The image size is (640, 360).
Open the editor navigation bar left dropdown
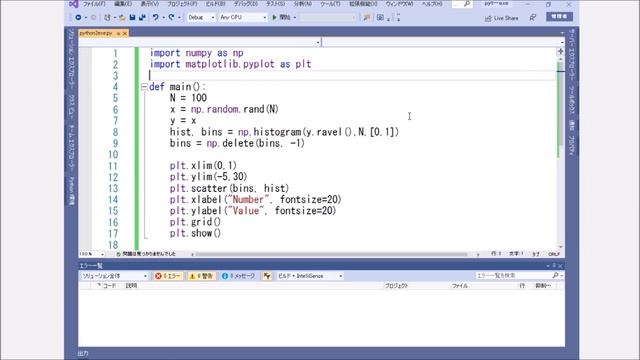click(318, 42)
